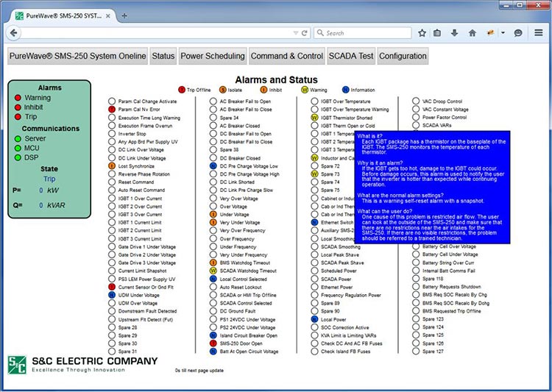Image resolution: width=552 pixels, height=392 pixels.
Task: Click into the browser Search field
Action: pyautogui.click(x=363, y=32)
